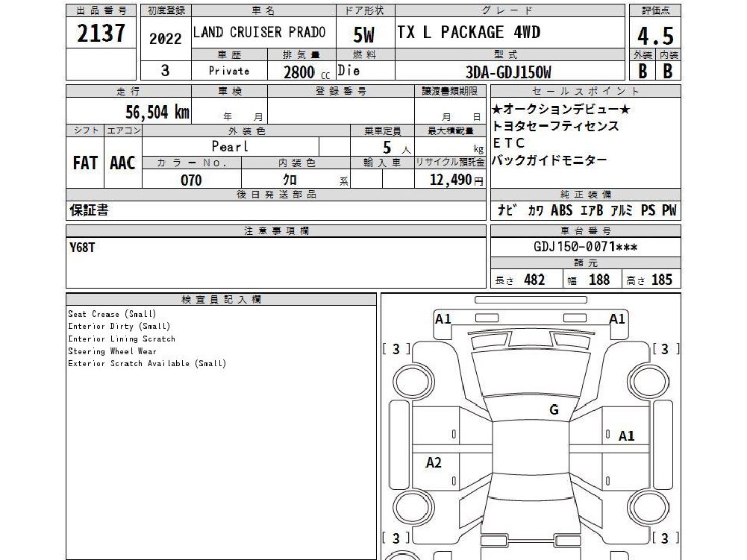
Task: Click exterior grade B under 外装
Action: point(643,72)
